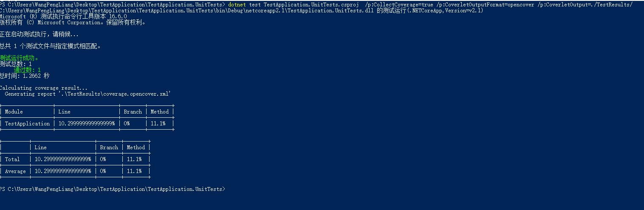Click the Microsoft Corporation copyright line

pyautogui.click(x=73, y=23)
